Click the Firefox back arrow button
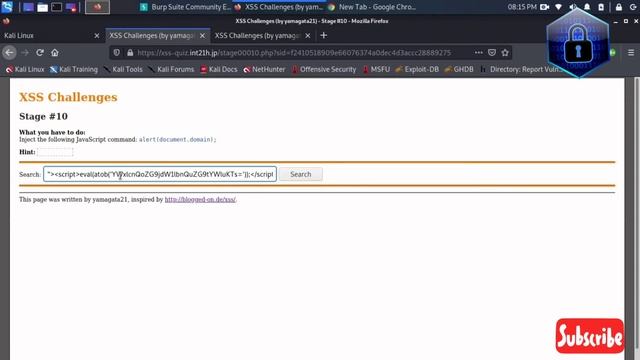 pyautogui.click(x=9, y=53)
